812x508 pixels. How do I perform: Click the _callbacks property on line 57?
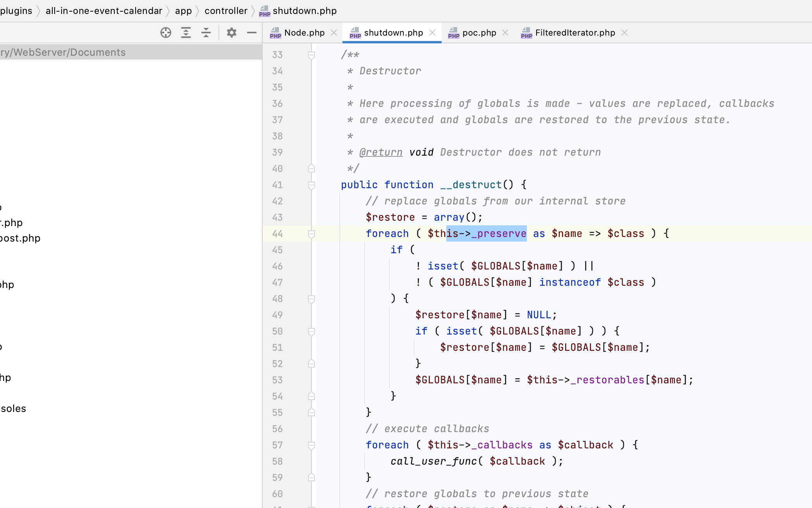tap(502, 445)
